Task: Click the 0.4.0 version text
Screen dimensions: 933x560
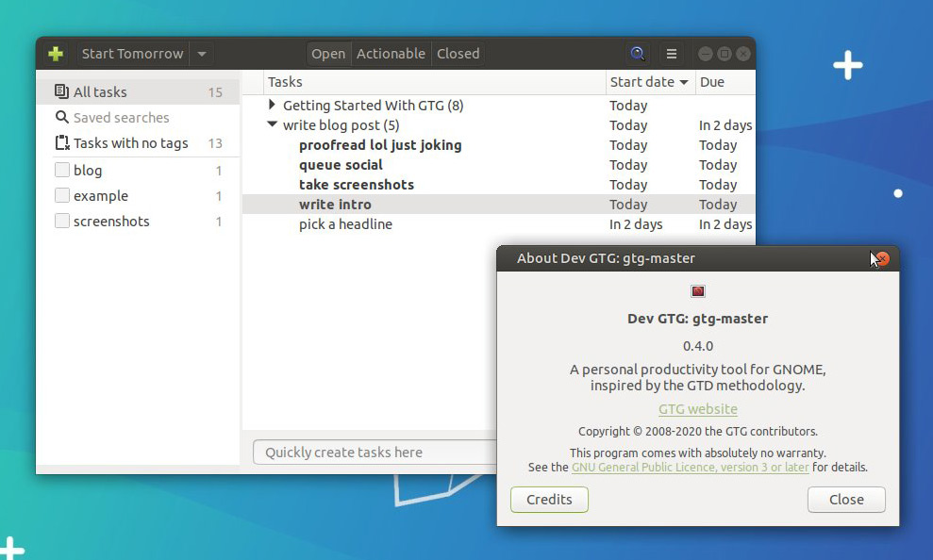Action: [x=698, y=346]
